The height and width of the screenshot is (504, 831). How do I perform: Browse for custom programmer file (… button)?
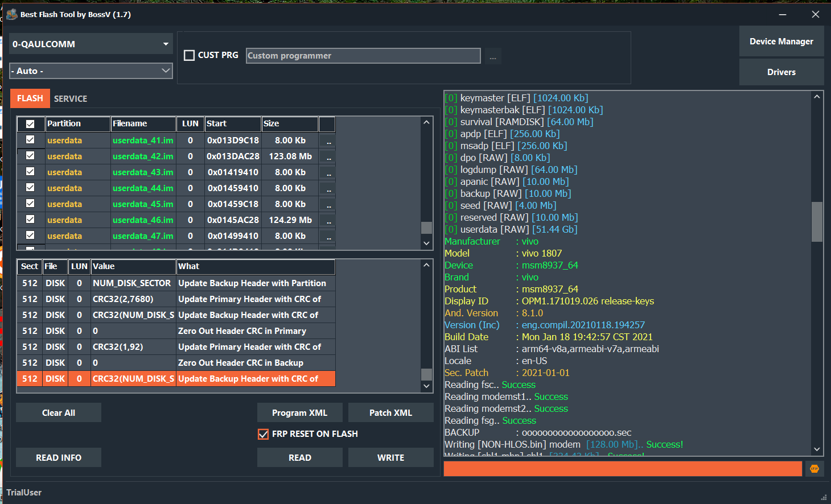coord(493,56)
